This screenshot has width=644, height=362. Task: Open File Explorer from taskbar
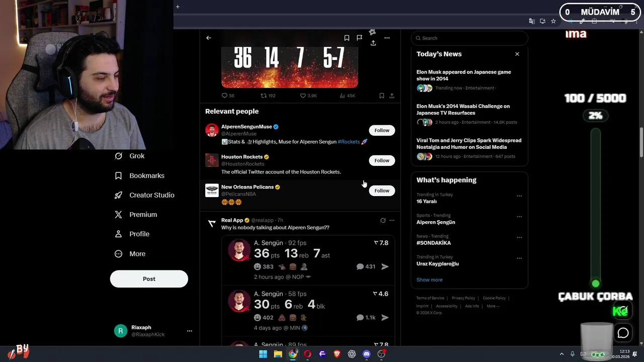click(278, 354)
